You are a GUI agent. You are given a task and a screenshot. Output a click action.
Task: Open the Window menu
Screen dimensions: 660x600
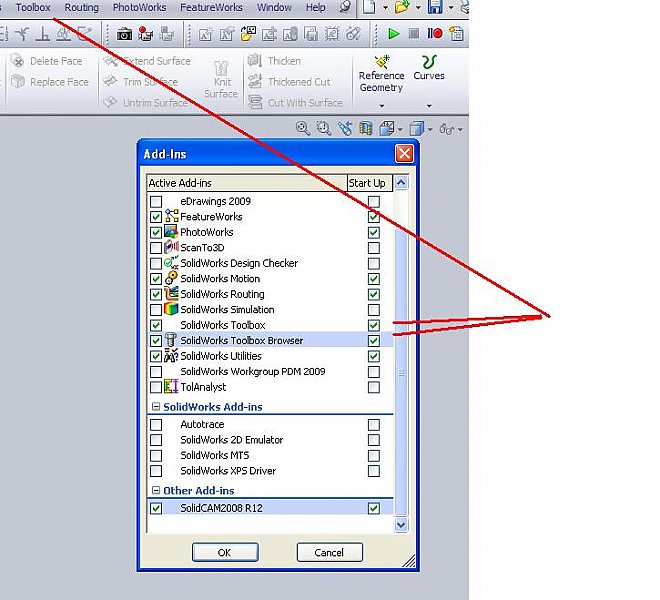point(274,7)
